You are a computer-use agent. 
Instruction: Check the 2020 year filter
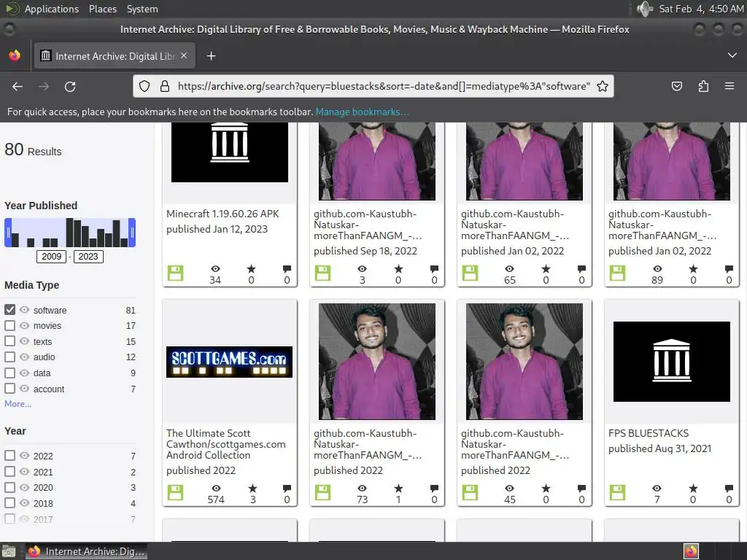[x=9, y=486]
